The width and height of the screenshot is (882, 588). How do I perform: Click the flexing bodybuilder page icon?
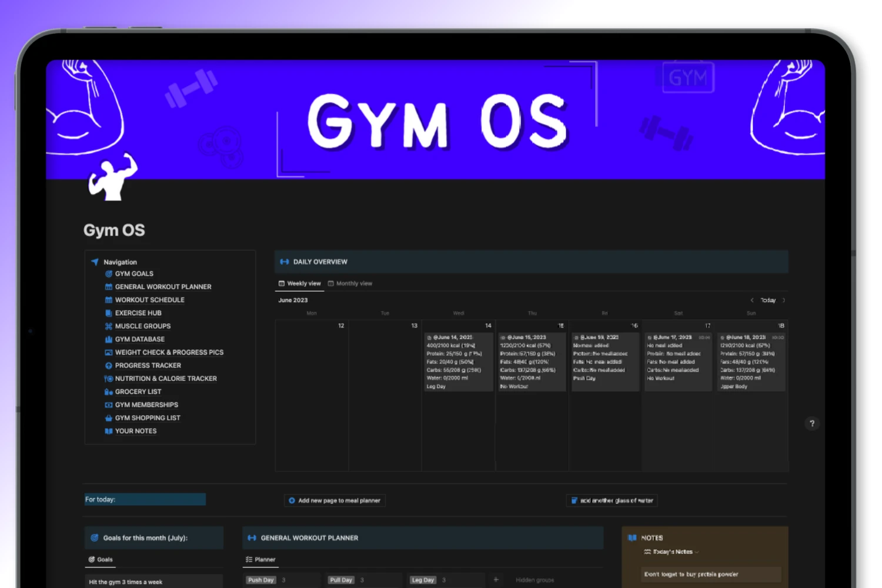tap(112, 177)
